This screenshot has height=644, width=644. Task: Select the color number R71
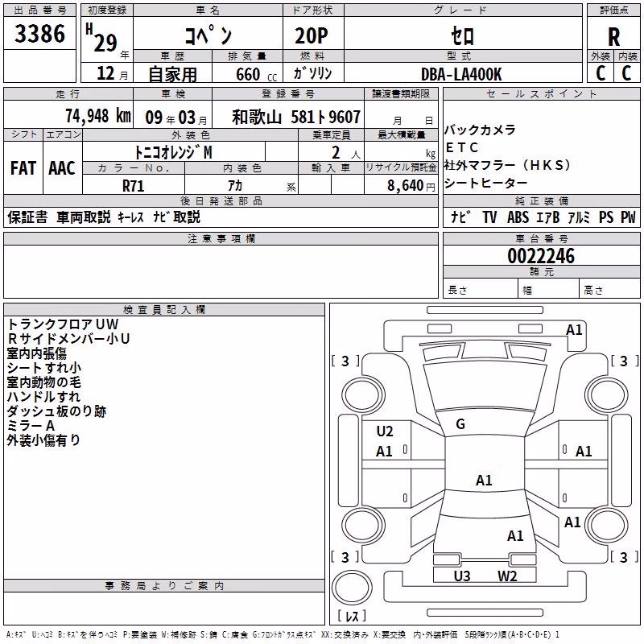(134, 186)
